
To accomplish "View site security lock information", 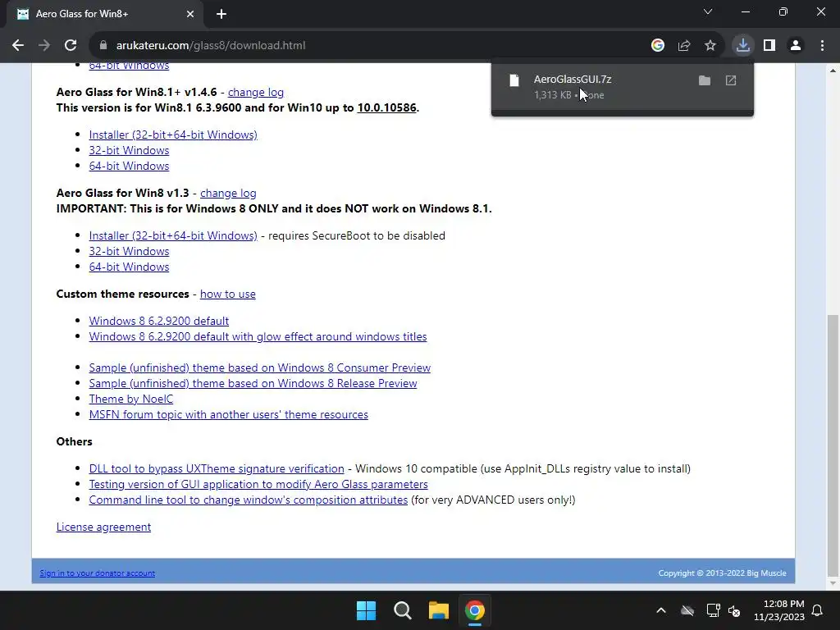I will point(103,46).
